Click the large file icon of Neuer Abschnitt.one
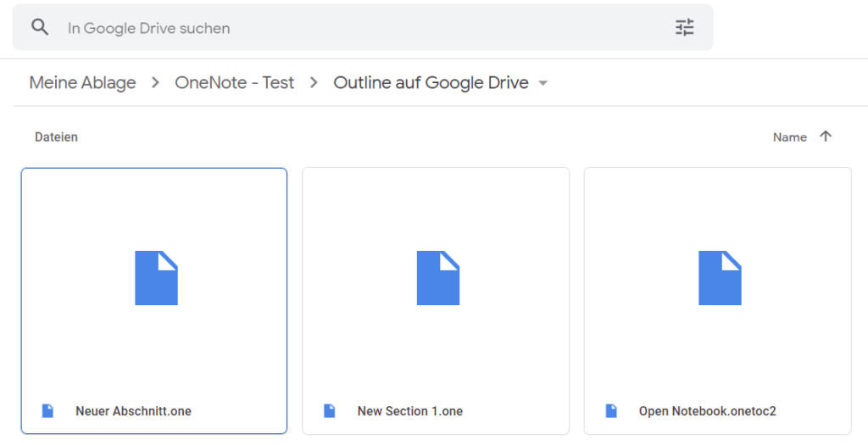868x445 pixels. 156,278
